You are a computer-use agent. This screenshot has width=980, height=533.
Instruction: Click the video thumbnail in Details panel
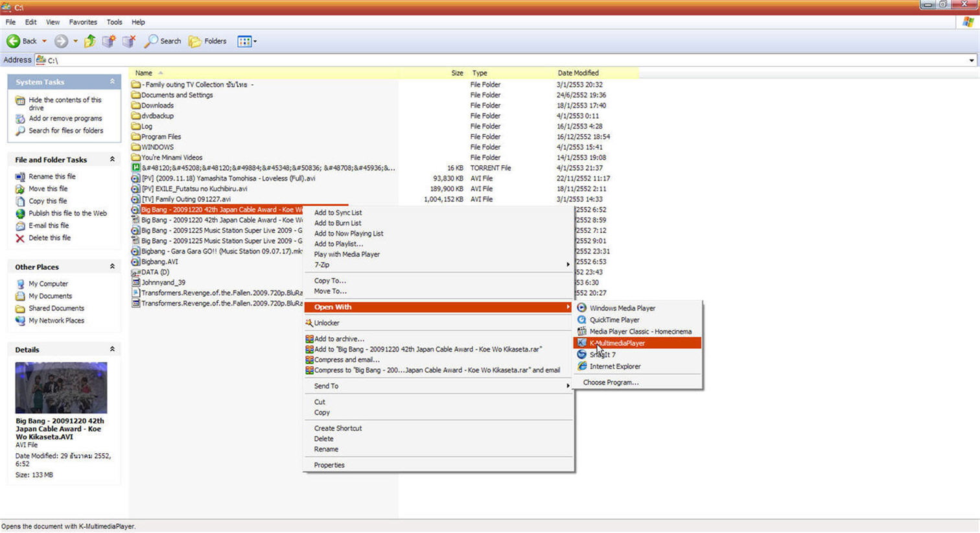click(x=61, y=388)
